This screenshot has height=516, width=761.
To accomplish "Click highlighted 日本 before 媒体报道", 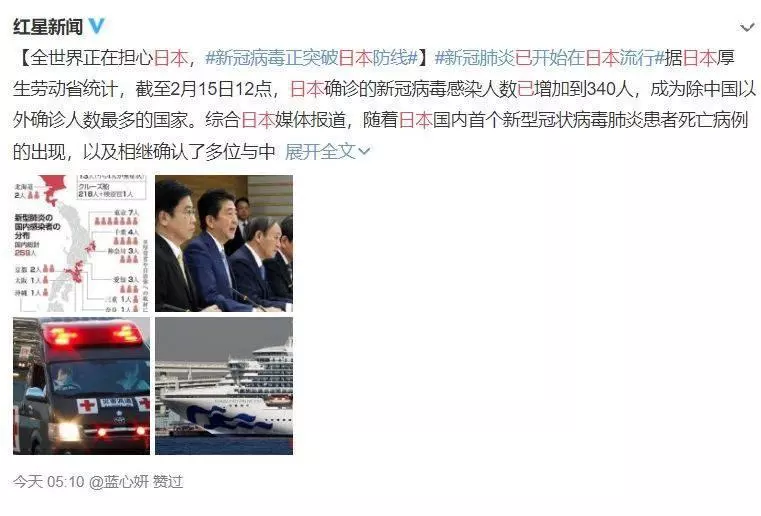I will point(258,120).
